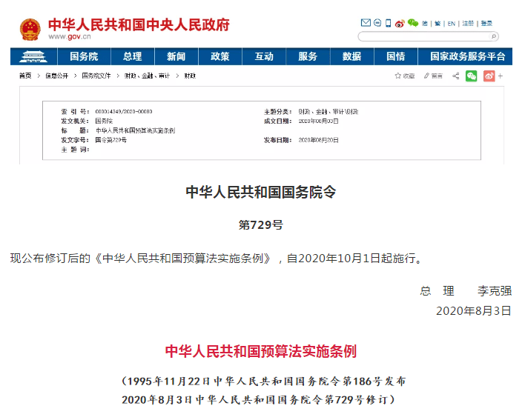The image size is (525, 420).
Task: Click the site name 中华人民共和国中央人民政府
Action: 139,25
